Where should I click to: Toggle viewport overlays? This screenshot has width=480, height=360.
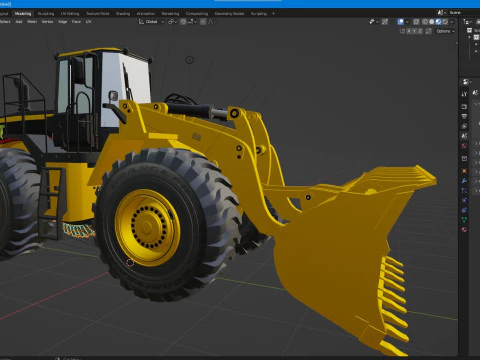pyautogui.click(x=401, y=22)
